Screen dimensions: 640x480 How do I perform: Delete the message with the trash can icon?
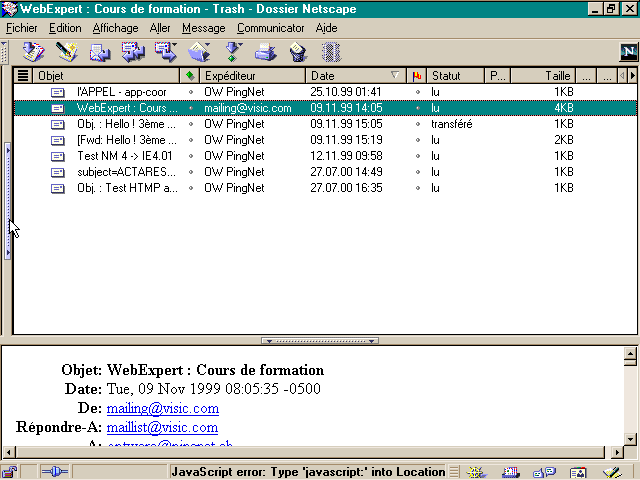click(298, 53)
